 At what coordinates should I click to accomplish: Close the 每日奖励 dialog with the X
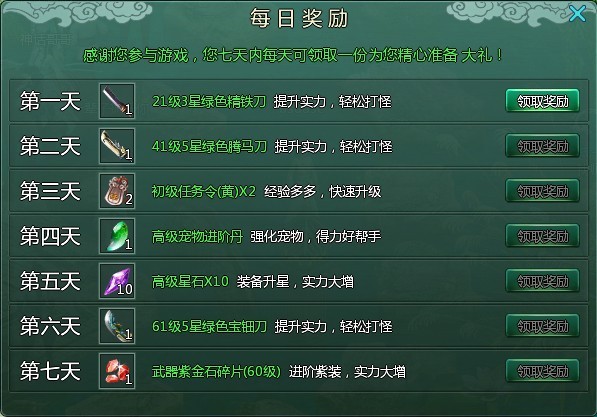pyautogui.click(x=578, y=14)
